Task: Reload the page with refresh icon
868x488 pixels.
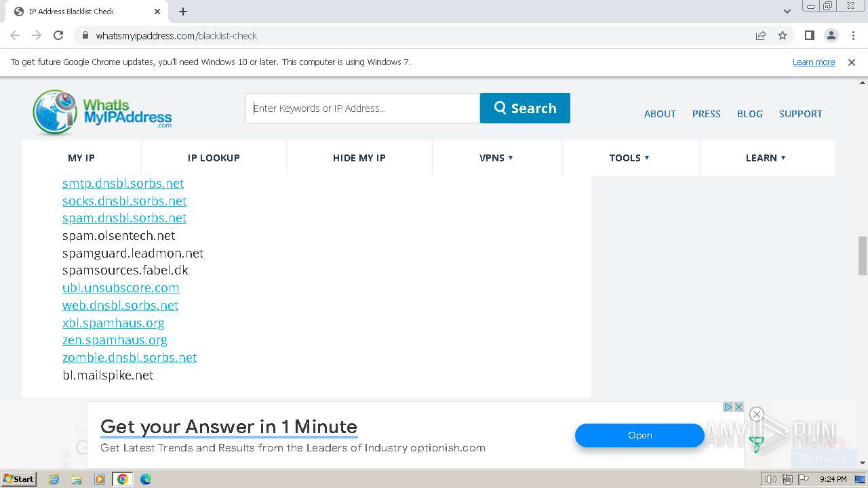Action: [x=58, y=35]
